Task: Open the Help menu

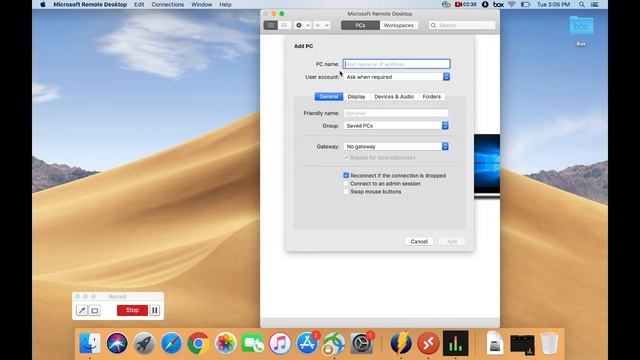Action: coord(225,4)
